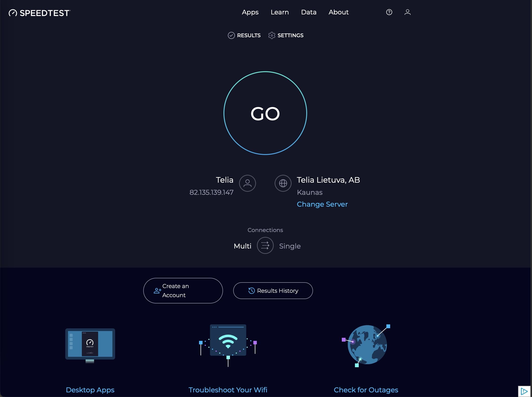Click the help question mark icon
532x397 pixels.
[x=389, y=12]
